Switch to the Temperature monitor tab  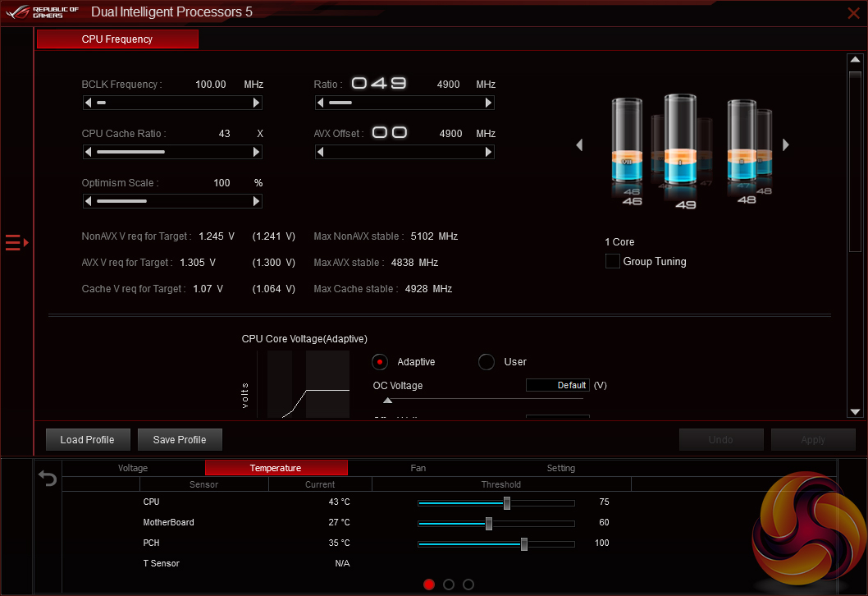click(276, 468)
